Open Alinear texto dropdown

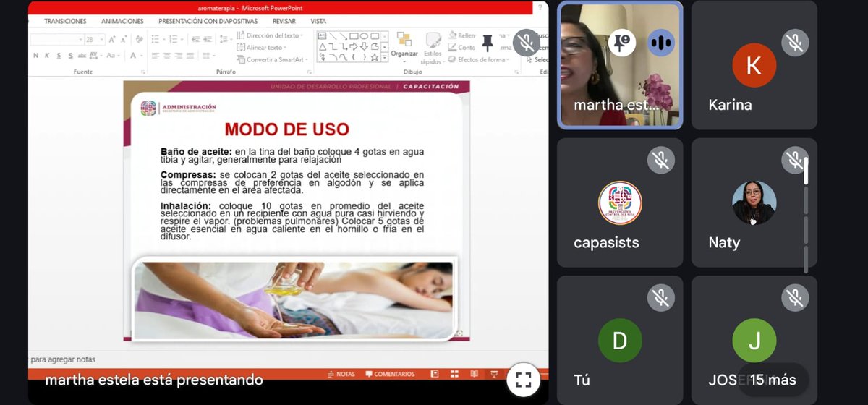click(262, 48)
